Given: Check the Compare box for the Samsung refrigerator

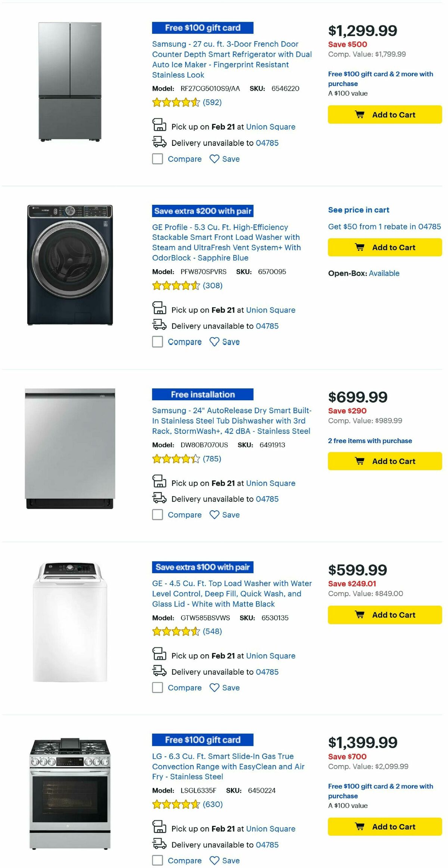Looking at the screenshot, I should (157, 159).
